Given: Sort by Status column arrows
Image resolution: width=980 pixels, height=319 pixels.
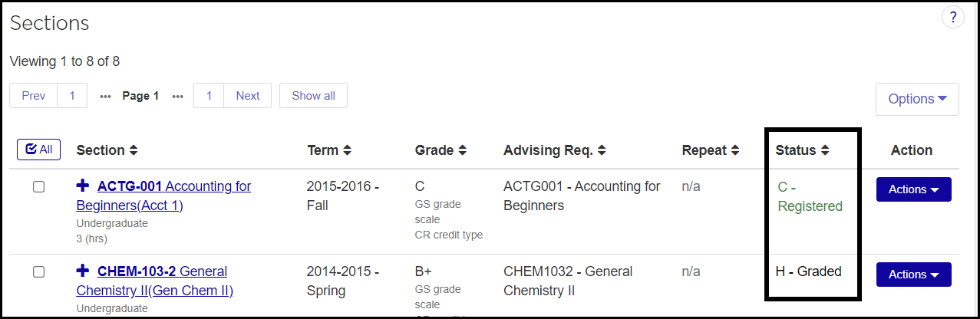Looking at the screenshot, I should [x=824, y=150].
